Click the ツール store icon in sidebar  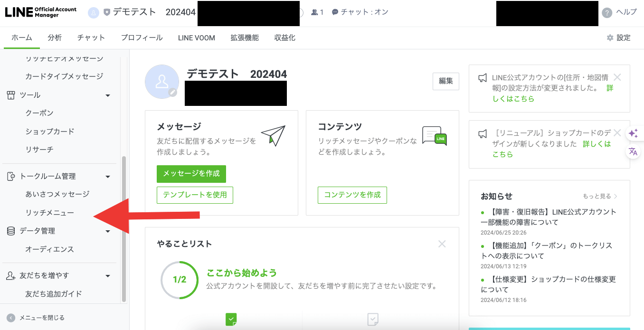[11, 95]
